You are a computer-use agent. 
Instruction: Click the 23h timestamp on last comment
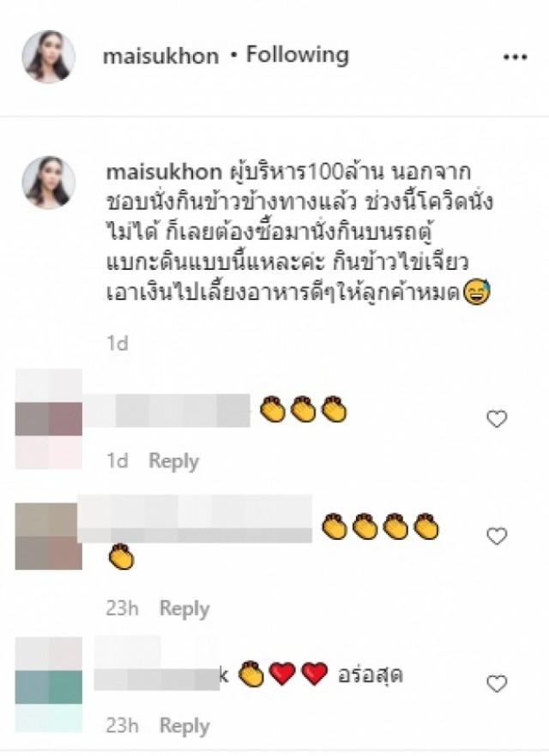[123, 726]
